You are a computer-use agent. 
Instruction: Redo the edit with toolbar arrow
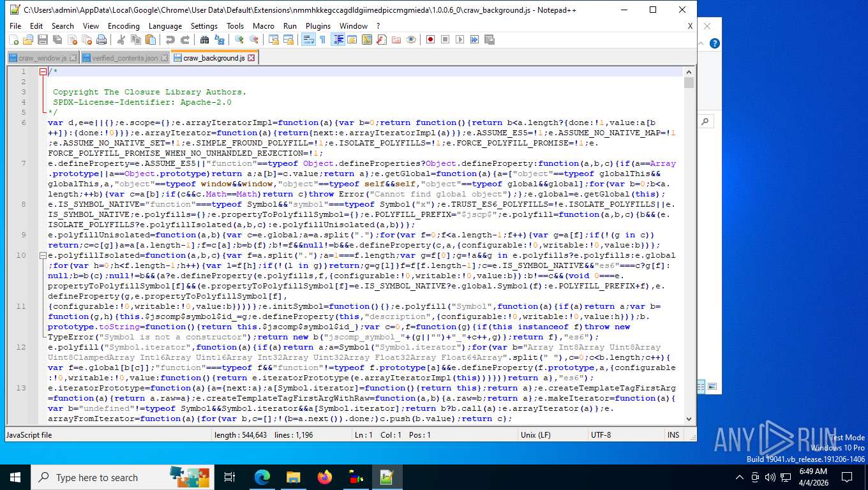pyautogui.click(x=184, y=40)
